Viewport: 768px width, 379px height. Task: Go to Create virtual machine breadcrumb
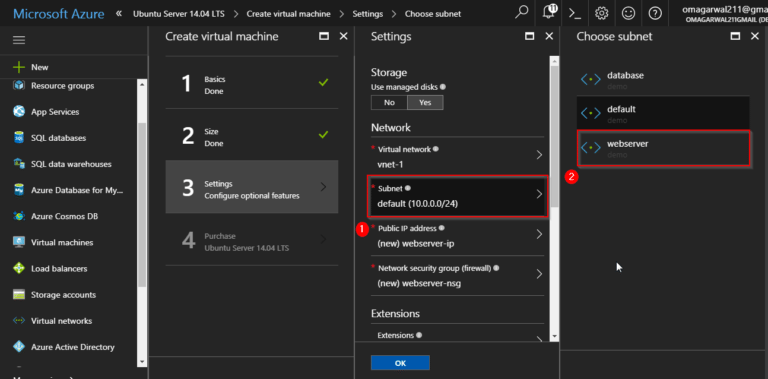(288, 14)
